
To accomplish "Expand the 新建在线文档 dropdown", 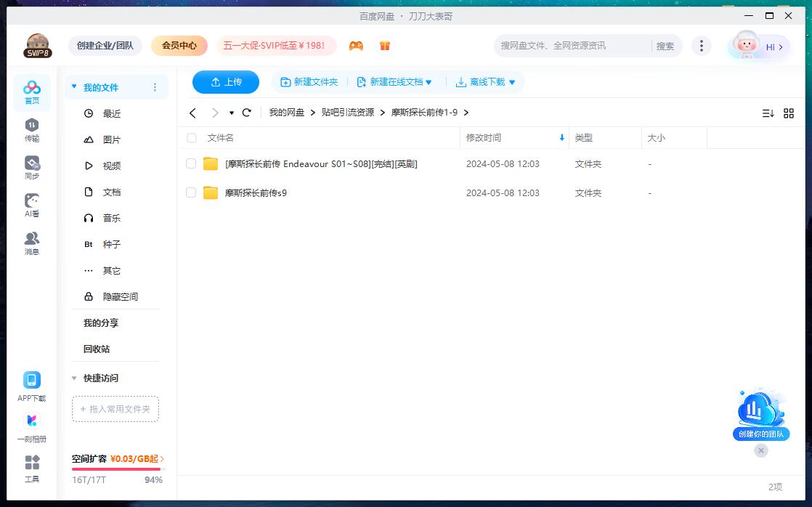I will tap(395, 82).
